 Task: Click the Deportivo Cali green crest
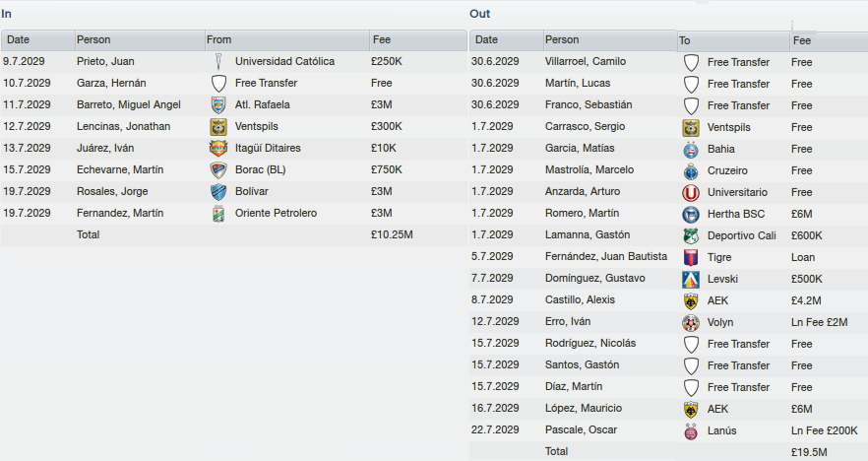[x=691, y=235]
